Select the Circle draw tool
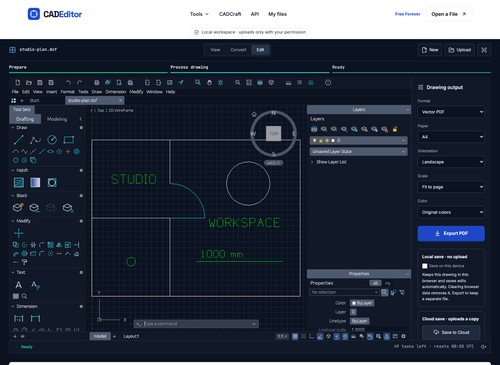The width and height of the screenshot is (500, 365). pos(52,140)
